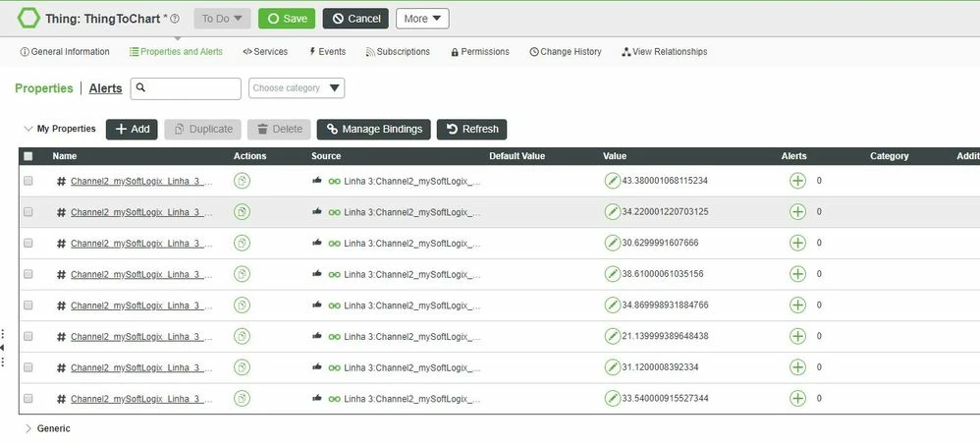Open the View Relationships tab
This screenshot has width=980, height=445.
tap(665, 52)
